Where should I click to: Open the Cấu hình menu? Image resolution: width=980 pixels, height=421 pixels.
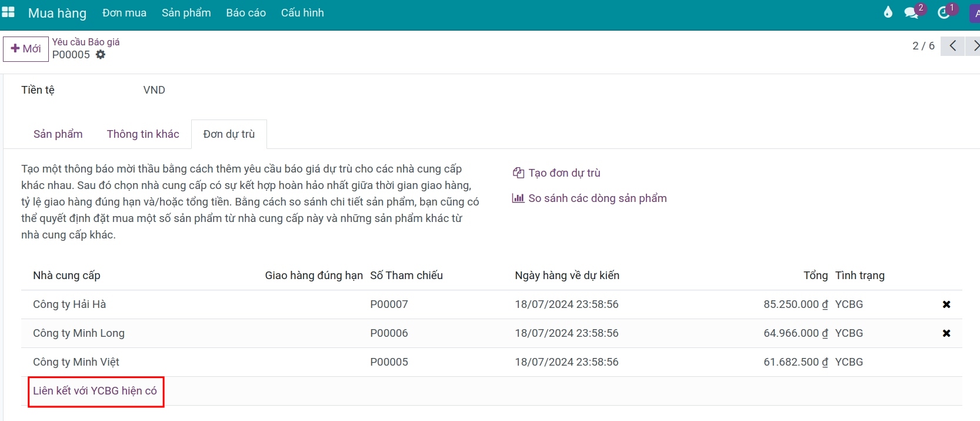tap(302, 13)
